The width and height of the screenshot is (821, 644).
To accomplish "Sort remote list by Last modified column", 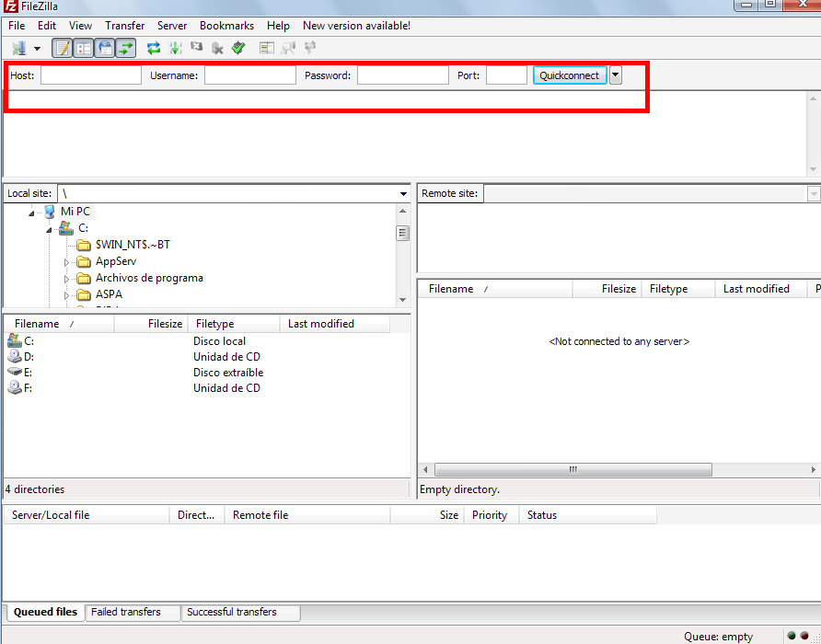I will (x=761, y=289).
